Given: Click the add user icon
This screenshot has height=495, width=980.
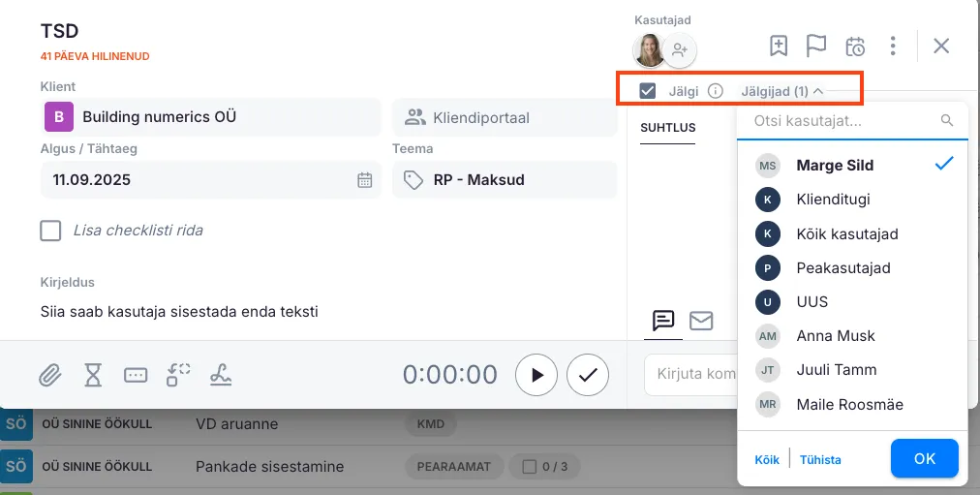Looking at the screenshot, I should [x=680, y=50].
